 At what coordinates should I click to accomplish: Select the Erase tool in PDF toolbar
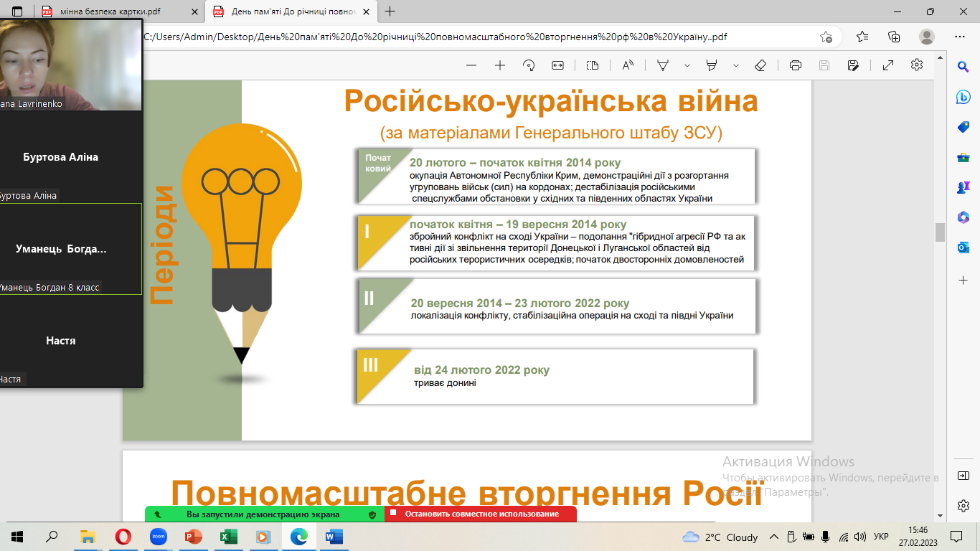click(761, 65)
